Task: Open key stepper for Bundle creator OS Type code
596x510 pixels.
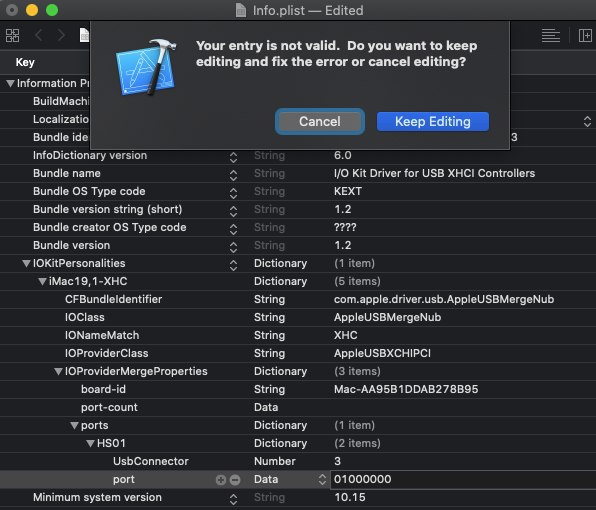Action: coord(233,229)
